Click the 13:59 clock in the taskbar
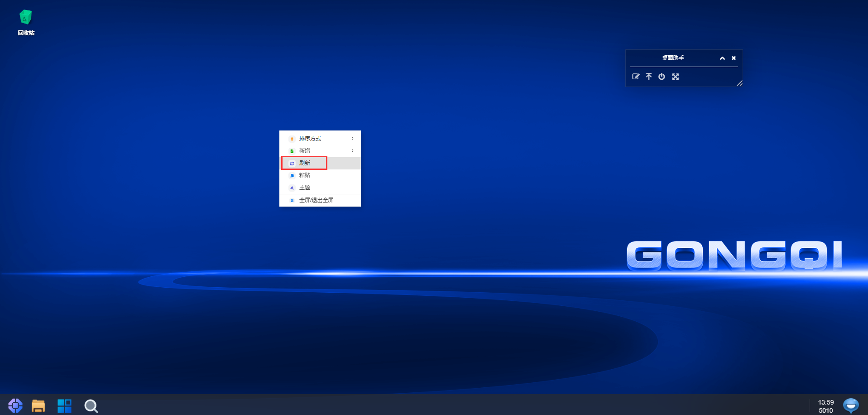The height and width of the screenshot is (415, 868). pos(826,402)
